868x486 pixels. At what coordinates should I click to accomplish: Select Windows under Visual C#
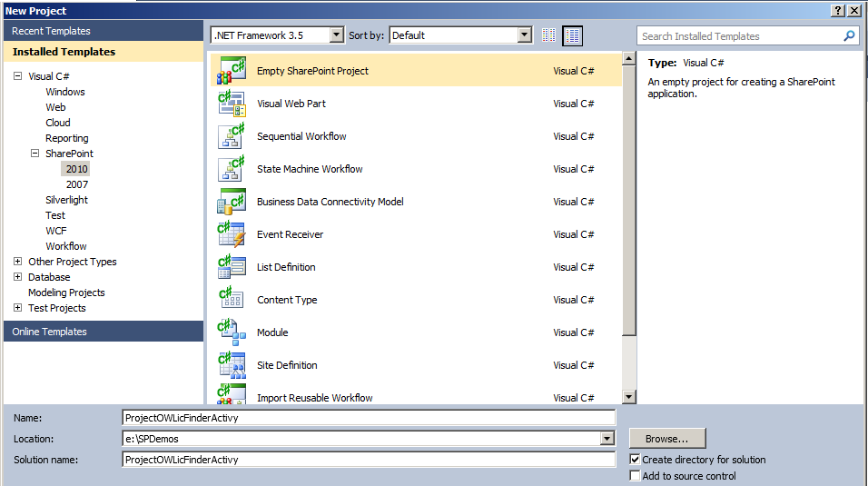pyautogui.click(x=65, y=92)
